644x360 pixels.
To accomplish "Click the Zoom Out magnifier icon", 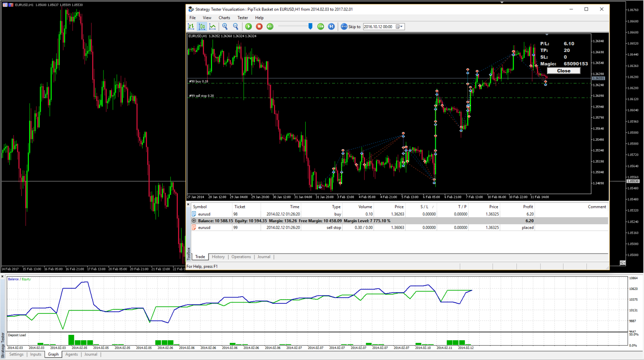I will point(236,26).
